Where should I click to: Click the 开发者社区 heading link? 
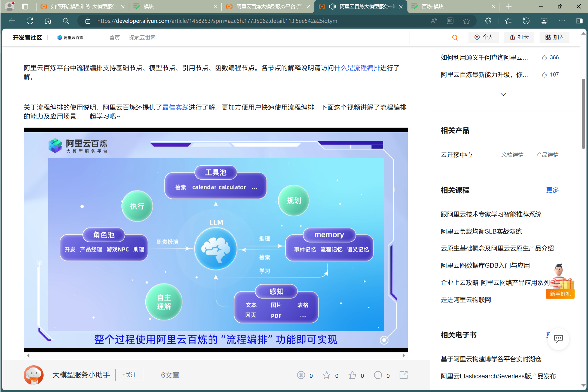coord(27,38)
